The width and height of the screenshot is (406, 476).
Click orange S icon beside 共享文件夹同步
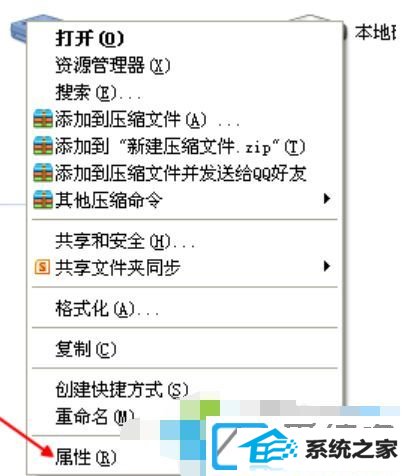click(42, 267)
